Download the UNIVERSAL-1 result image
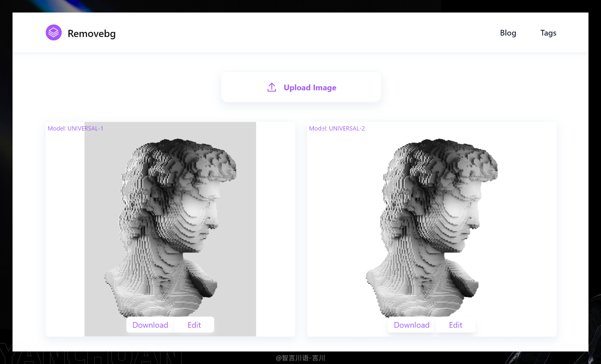This screenshot has width=601, height=364. point(150,325)
